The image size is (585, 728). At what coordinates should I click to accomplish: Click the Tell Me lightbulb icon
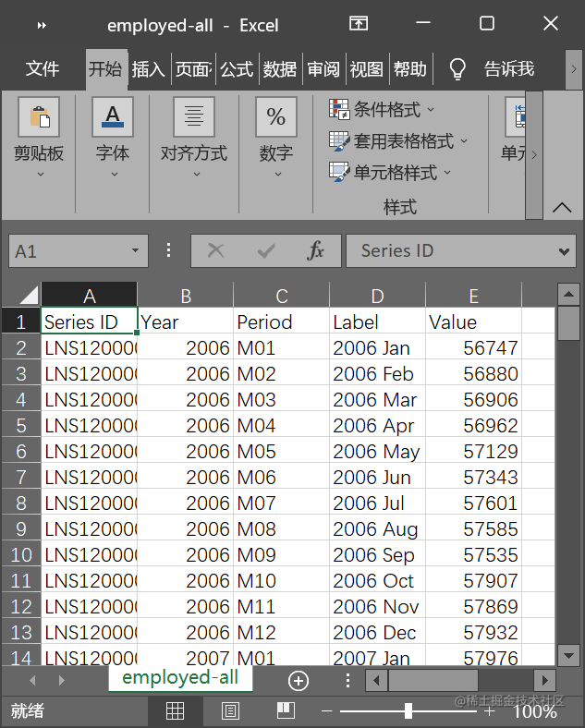[457, 69]
